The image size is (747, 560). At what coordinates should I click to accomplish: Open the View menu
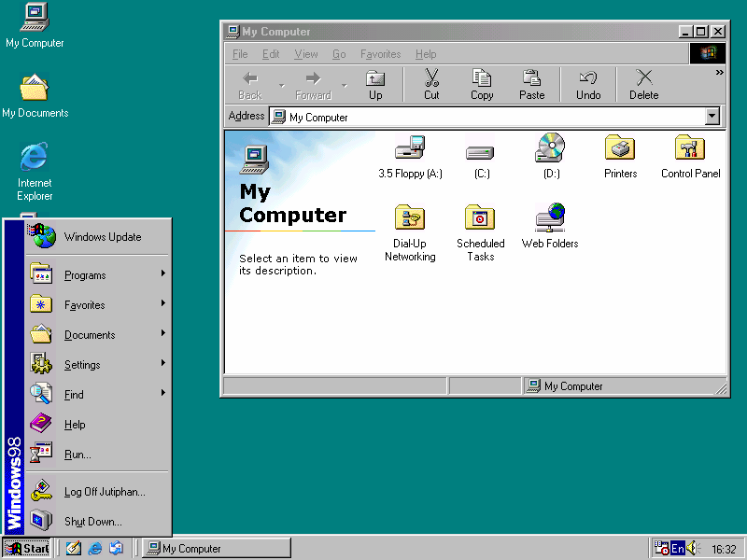point(306,54)
